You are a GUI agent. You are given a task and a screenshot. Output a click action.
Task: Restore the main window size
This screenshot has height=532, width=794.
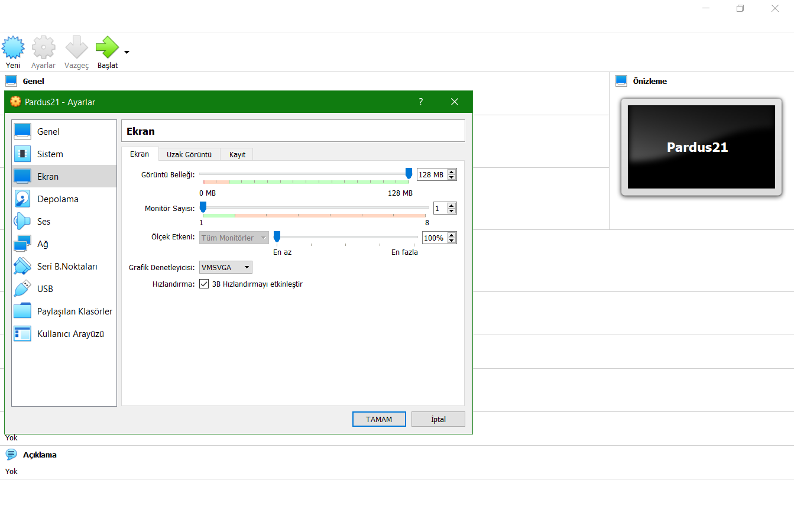[x=740, y=8]
